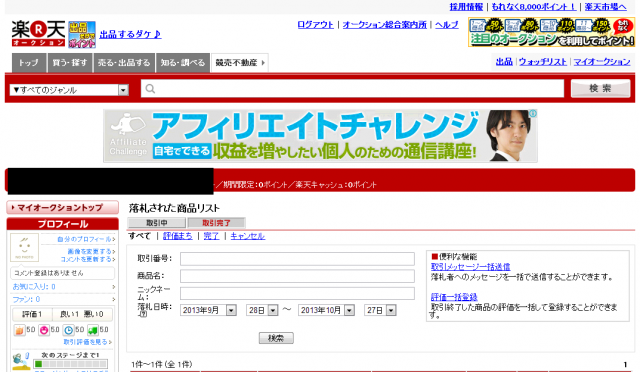640x372 pixels.
Task: Open the 2013年10月 end month dropdown
Action: tap(326, 310)
